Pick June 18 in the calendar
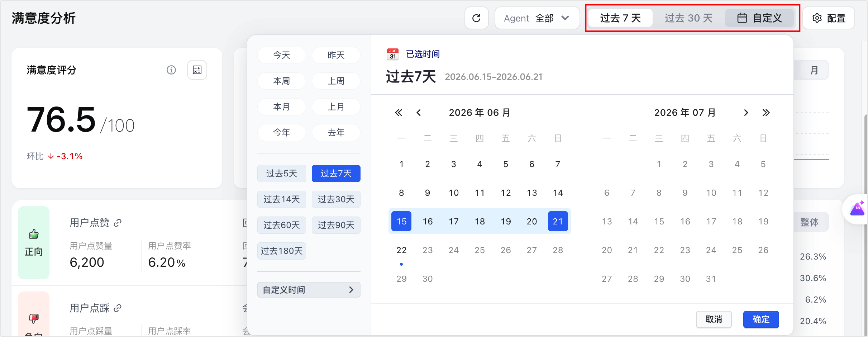This screenshot has height=337, width=868. tap(480, 221)
